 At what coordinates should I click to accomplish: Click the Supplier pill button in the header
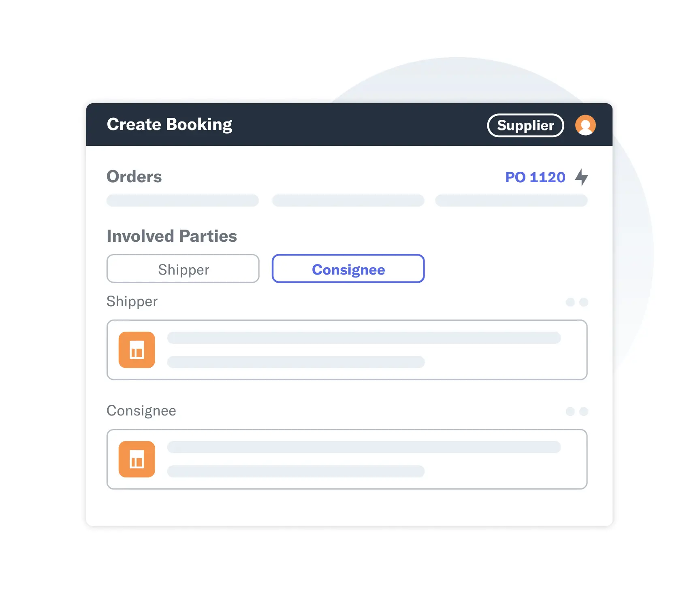point(525,126)
